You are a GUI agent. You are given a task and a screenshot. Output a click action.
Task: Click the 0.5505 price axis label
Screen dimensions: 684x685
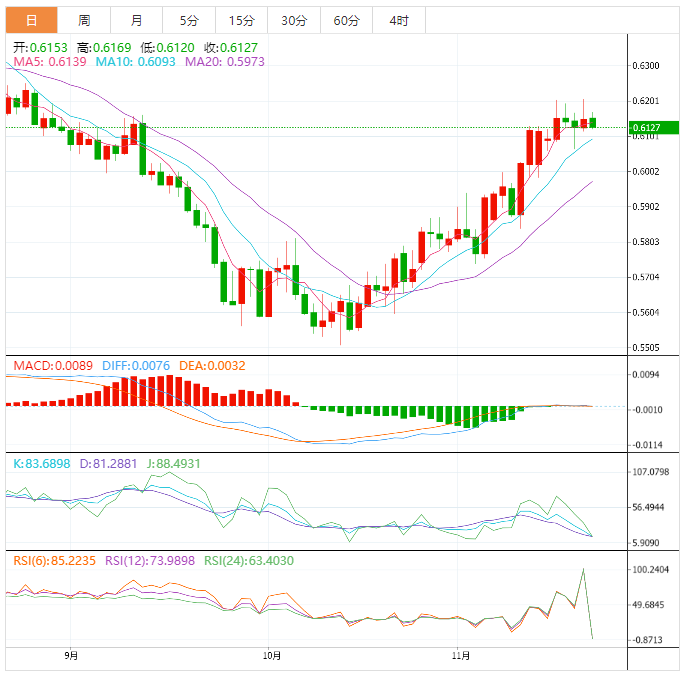point(646,348)
